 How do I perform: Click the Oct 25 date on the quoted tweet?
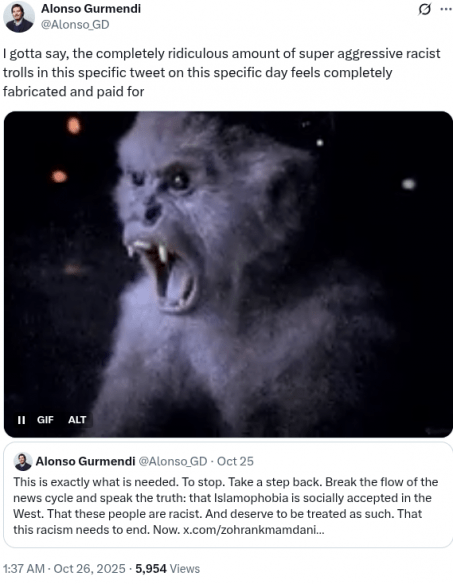click(235, 461)
